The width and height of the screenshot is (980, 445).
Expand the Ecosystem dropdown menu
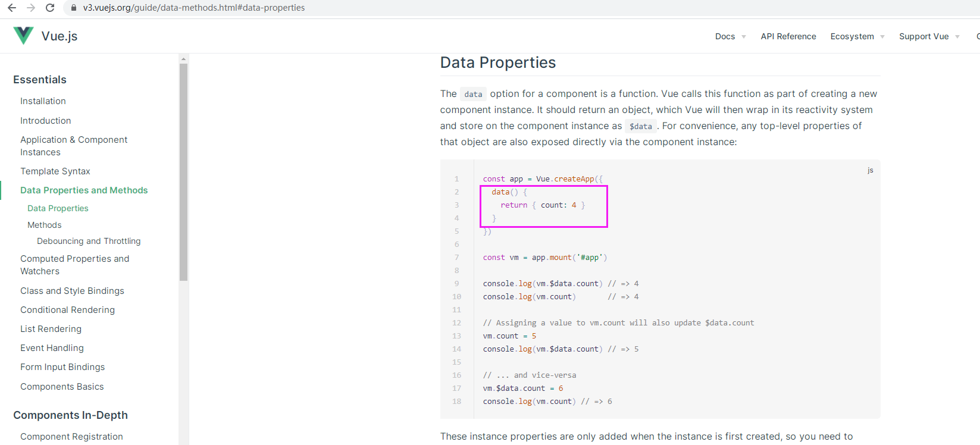(x=857, y=36)
